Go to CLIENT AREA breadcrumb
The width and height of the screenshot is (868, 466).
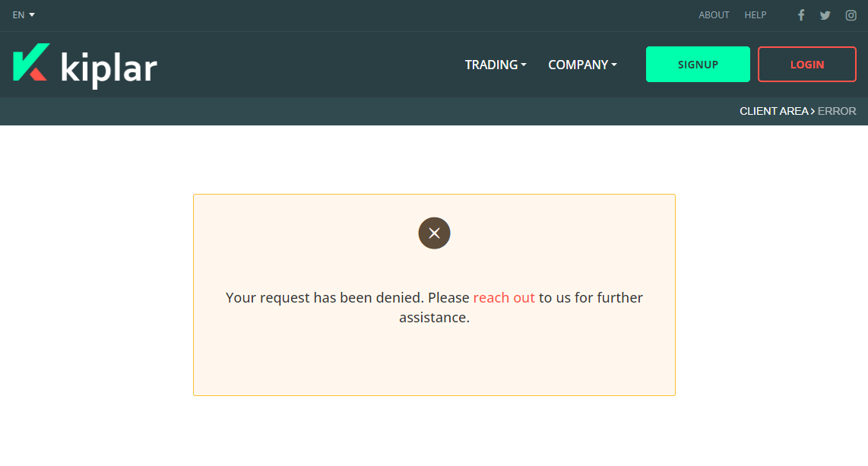774,111
